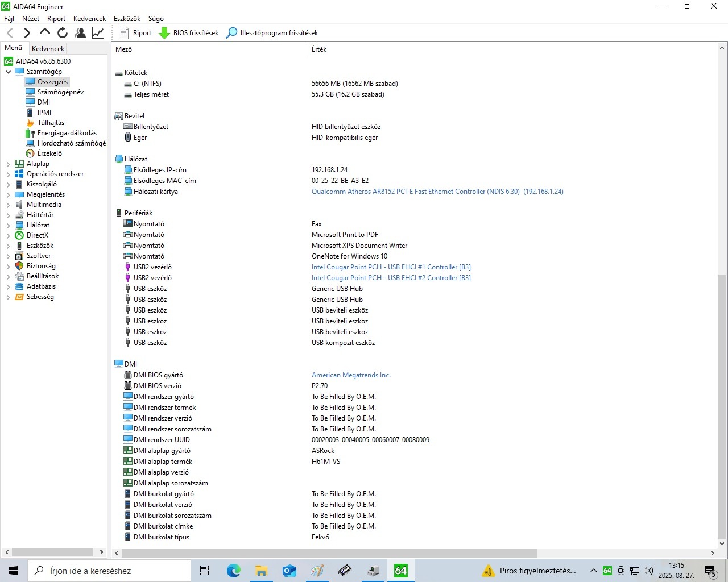Select the IPMI tree item
This screenshot has height=582, width=728.
pyautogui.click(x=44, y=113)
